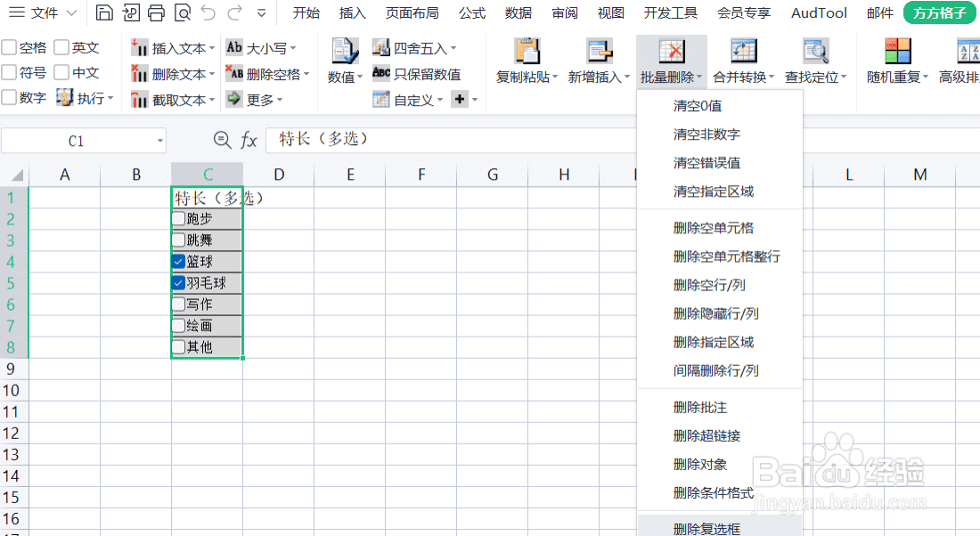Click the 删除文本 icon

click(x=139, y=74)
